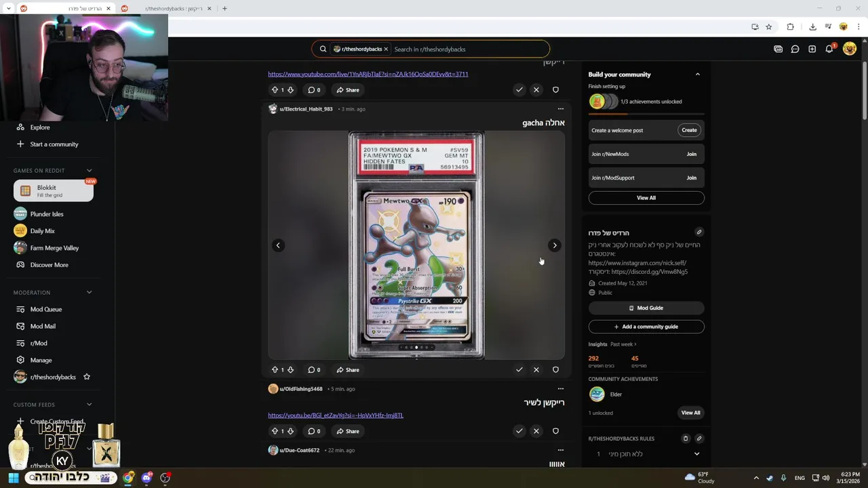The width and height of the screenshot is (868, 488).
Task: Expand Past week insights period
Action: 623,344
